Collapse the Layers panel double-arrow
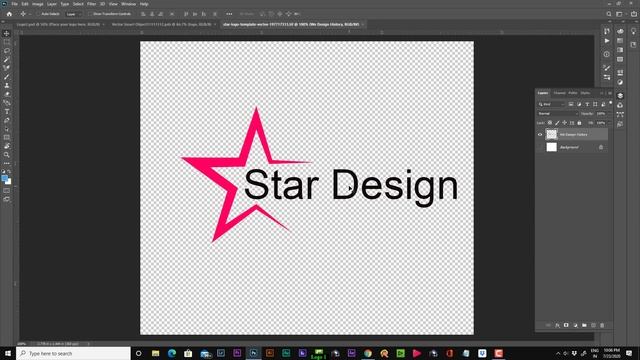Screen dimensions: 640x360 click(x=602, y=93)
